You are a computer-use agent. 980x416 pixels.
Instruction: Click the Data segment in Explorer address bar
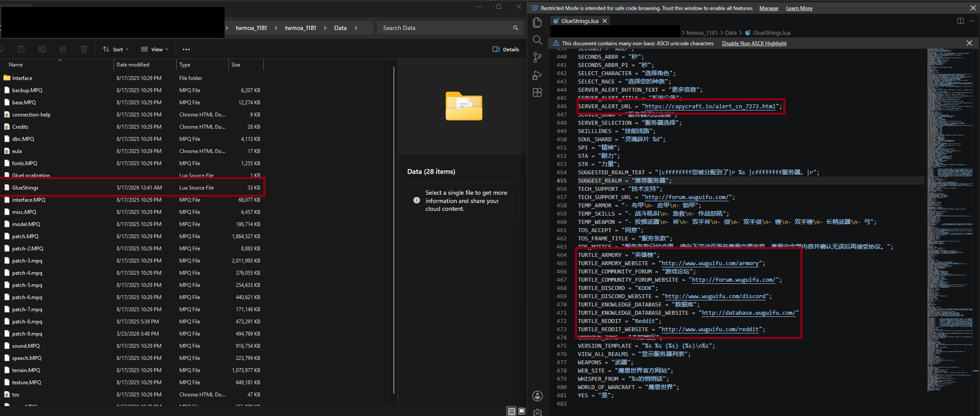(340, 28)
